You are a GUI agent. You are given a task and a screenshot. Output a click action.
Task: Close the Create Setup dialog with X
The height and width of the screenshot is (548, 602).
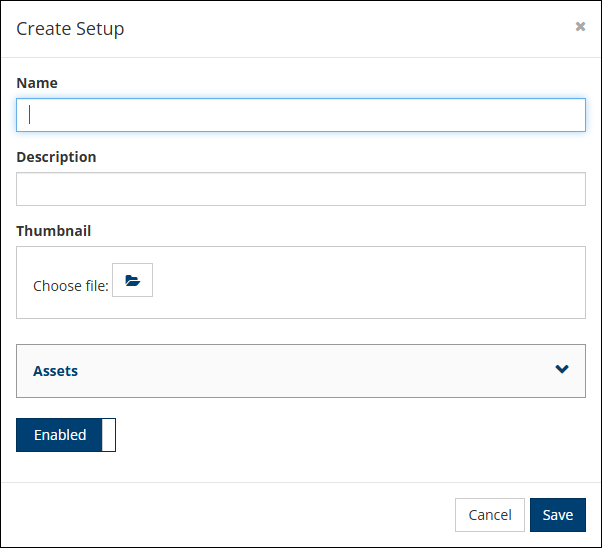(580, 27)
